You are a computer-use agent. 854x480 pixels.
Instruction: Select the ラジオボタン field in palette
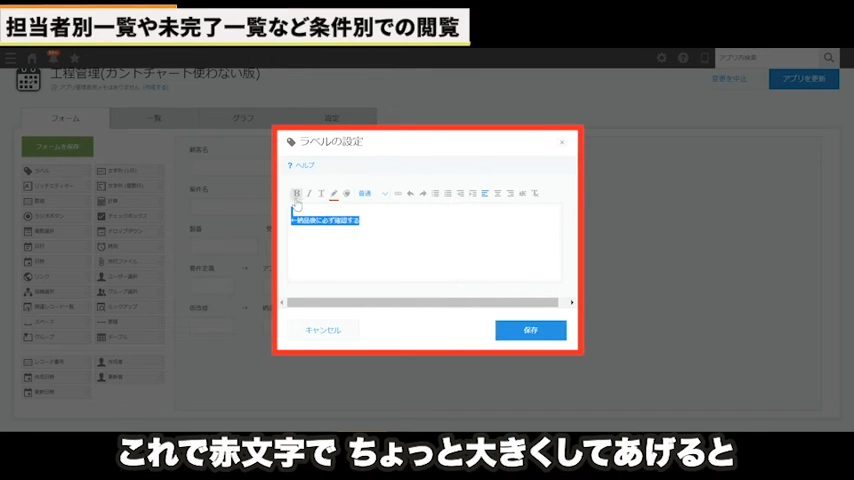(x=56, y=216)
